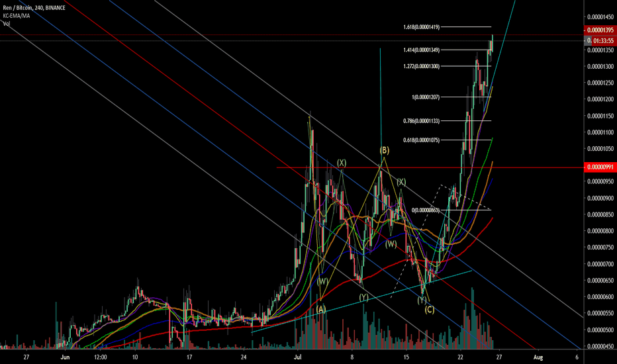Select the (W) label below (B)
Image resolution: width=617 pixels, height=364 pixels.
[x=391, y=244]
